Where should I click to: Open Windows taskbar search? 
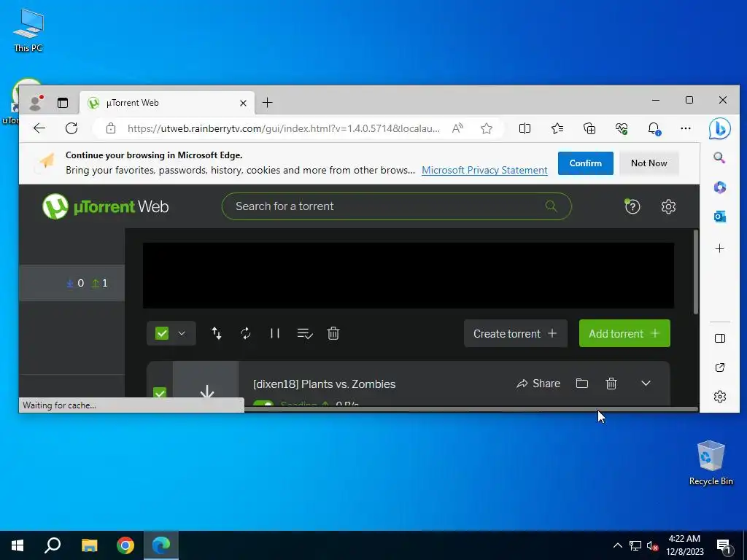click(x=53, y=545)
